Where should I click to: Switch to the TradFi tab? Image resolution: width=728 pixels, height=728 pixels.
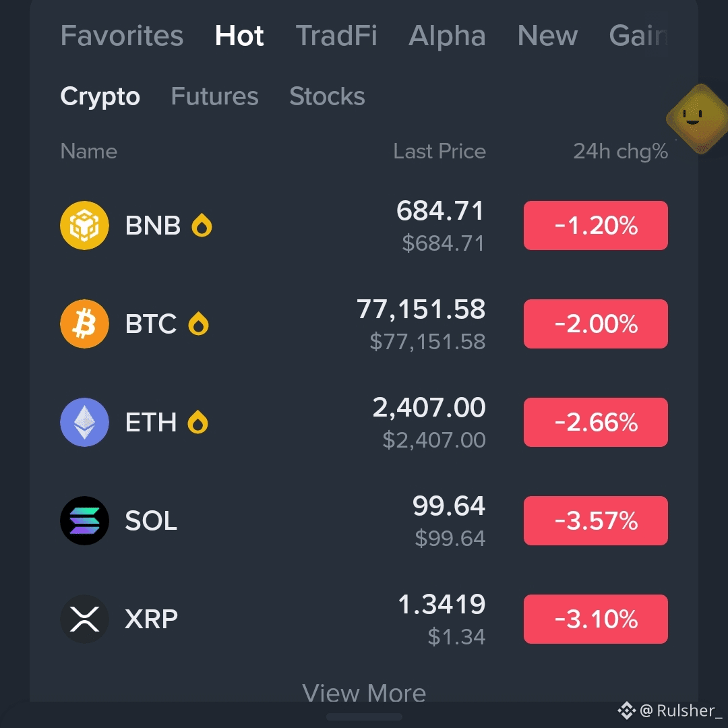tap(336, 35)
